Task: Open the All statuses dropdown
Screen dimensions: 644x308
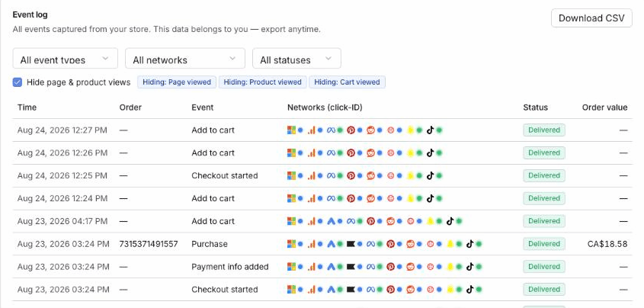Action: tap(296, 58)
